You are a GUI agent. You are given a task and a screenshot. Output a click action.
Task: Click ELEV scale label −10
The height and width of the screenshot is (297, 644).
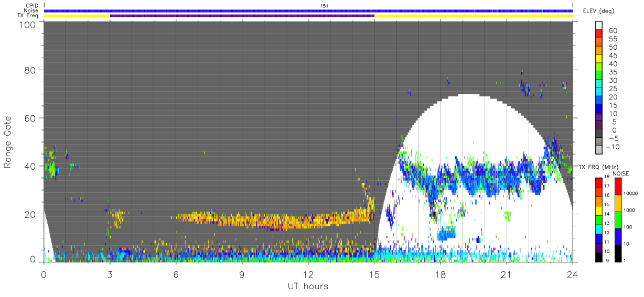[x=613, y=147]
